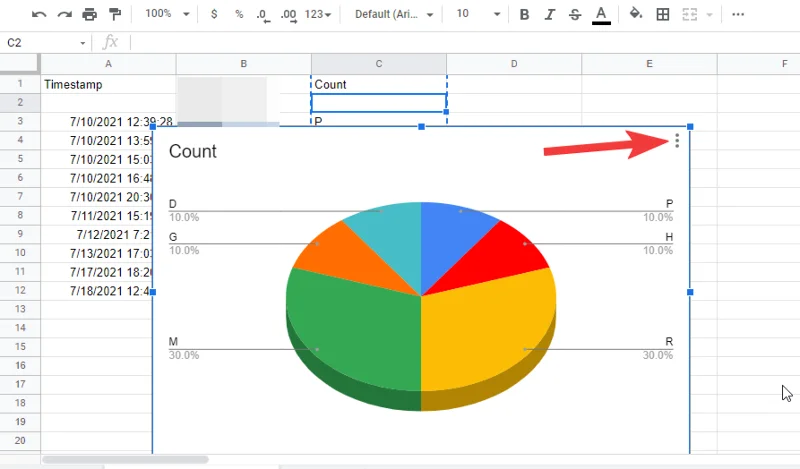The image size is (800, 469).
Task: Open the zoom 100% dropdown
Action: coord(167,14)
